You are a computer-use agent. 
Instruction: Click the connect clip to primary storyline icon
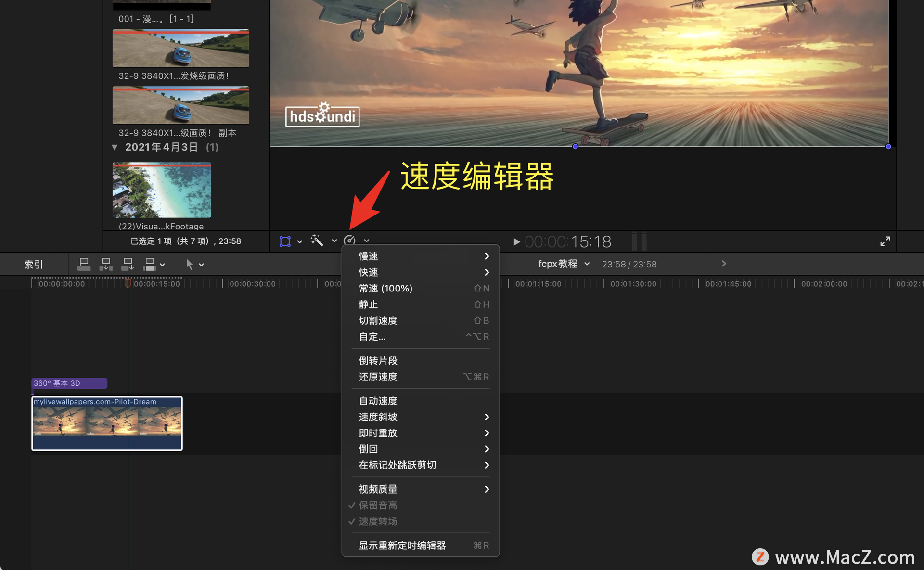click(x=84, y=264)
